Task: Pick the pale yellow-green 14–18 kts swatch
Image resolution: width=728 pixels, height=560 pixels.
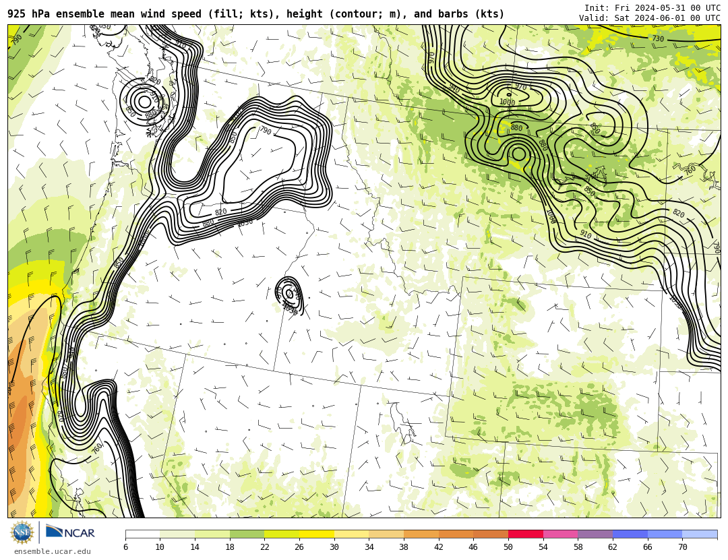Action: pos(212,534)
